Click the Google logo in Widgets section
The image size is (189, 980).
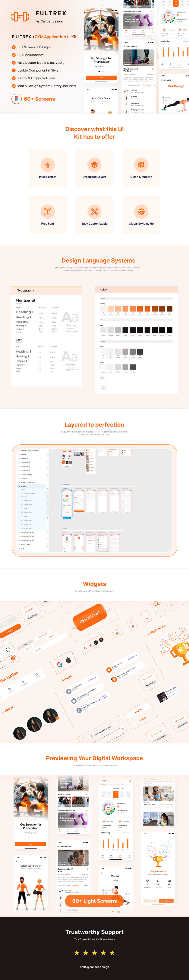tap(60, 665)
